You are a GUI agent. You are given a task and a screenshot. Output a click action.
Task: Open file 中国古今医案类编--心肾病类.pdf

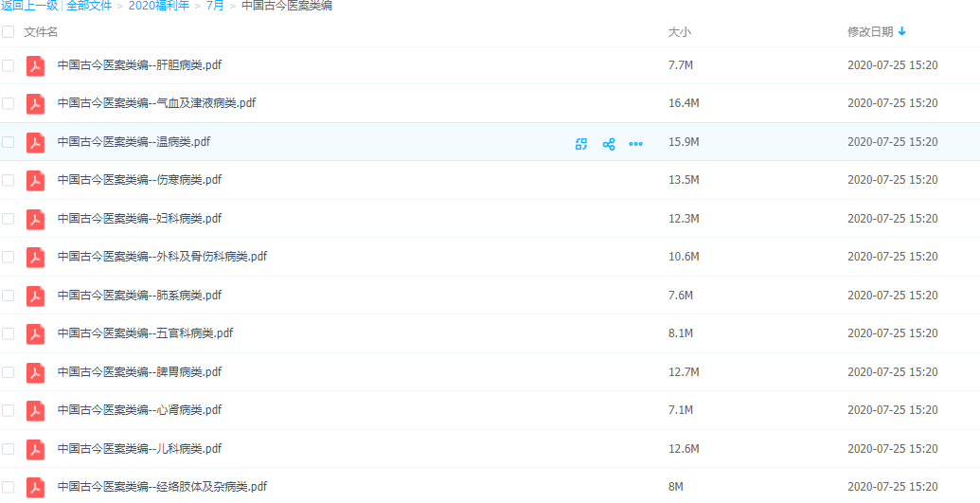(x=139, y=410)
